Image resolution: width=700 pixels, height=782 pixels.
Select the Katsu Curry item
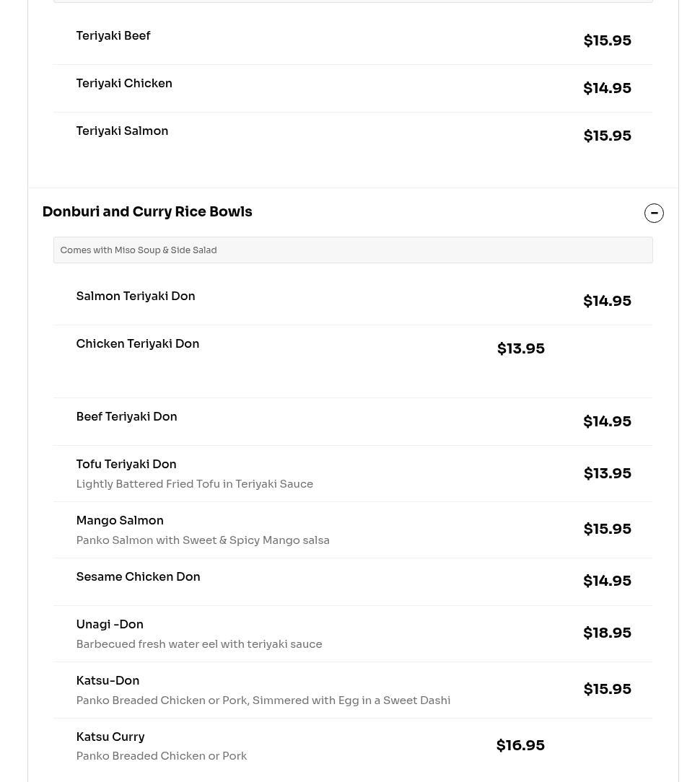(353, 746)
